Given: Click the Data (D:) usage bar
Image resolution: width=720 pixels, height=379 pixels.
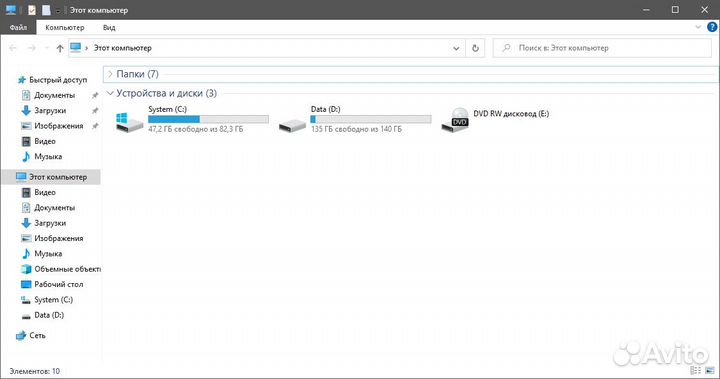Looking at the screenshot, I should [x=371, y=119].
